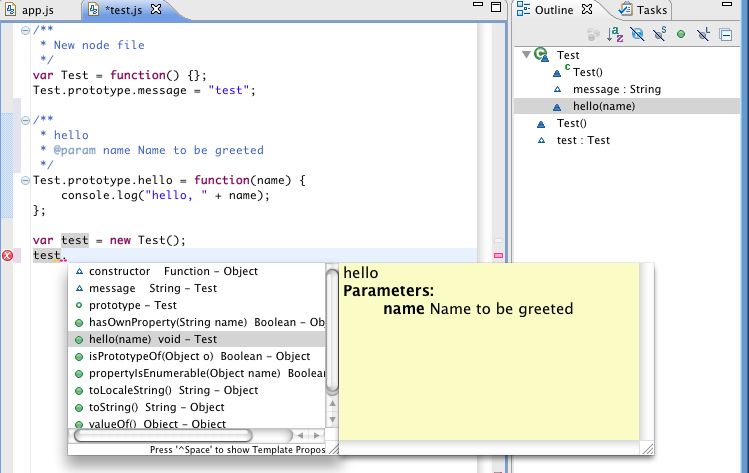Click resize grip of yellow documentation popup
Image resolution: width=749 pixels, height=473 pixels.
click(648, 448)
